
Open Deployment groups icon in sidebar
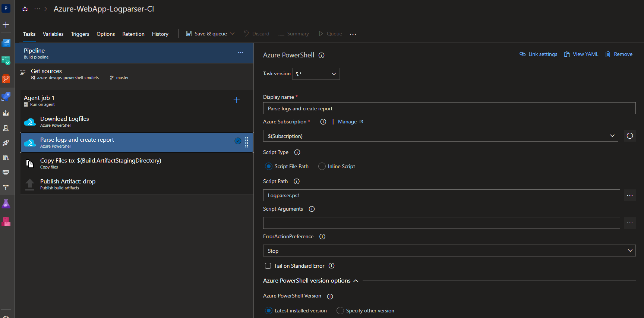coord(6,187)
